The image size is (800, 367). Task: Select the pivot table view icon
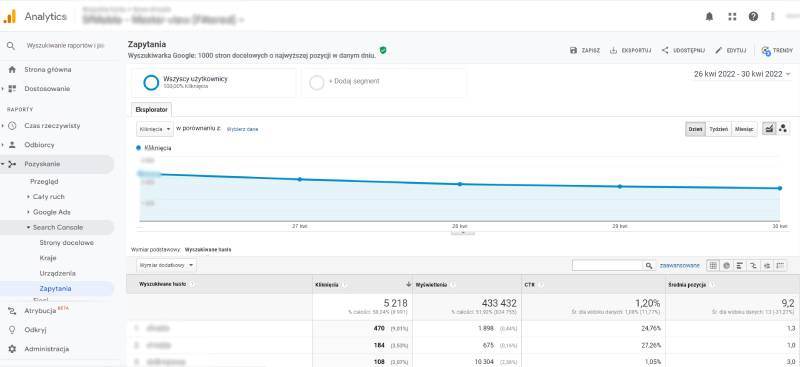(x=780, y=265)
